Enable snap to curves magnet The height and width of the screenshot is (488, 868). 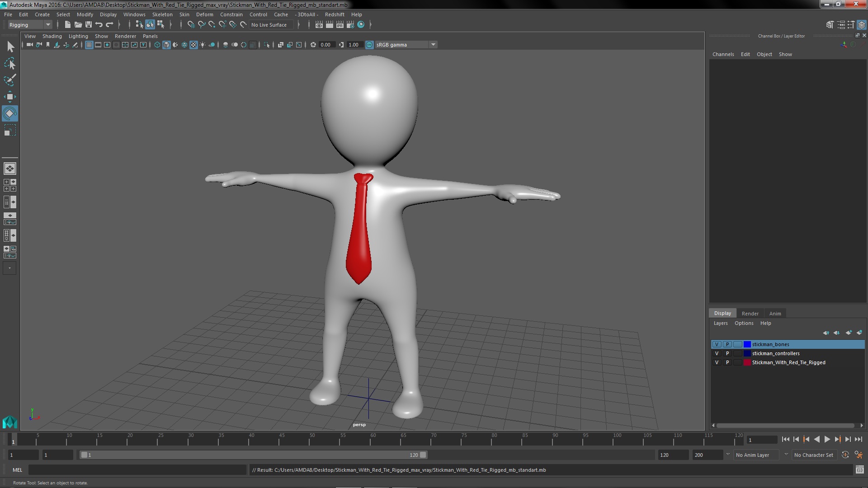pos(202,24)
